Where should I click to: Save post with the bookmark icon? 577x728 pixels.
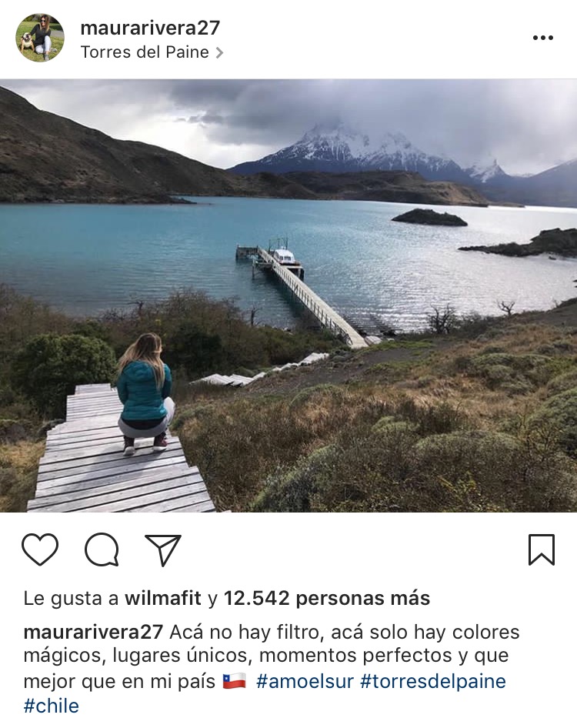pyautogui.click(x=542, y=549)
